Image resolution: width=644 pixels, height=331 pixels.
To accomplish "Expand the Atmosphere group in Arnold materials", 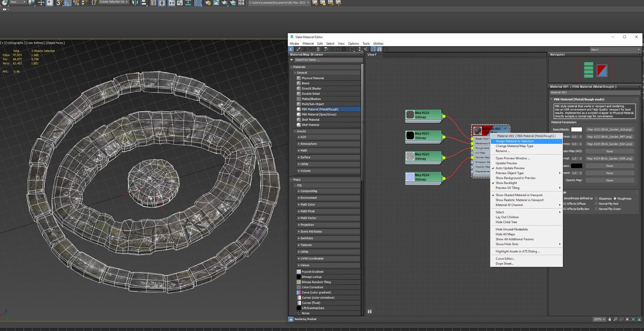I will [328, 144].
